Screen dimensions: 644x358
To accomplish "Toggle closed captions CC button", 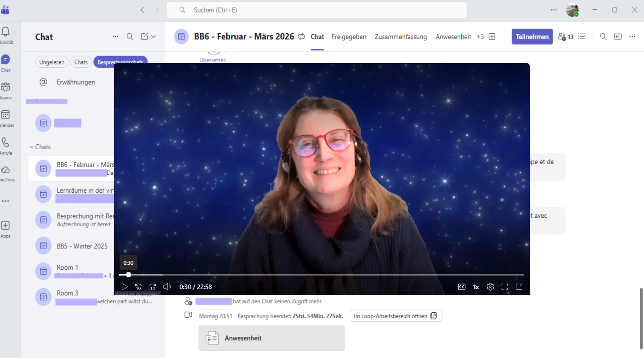I will pyautogui.click(x=462, y=287).
